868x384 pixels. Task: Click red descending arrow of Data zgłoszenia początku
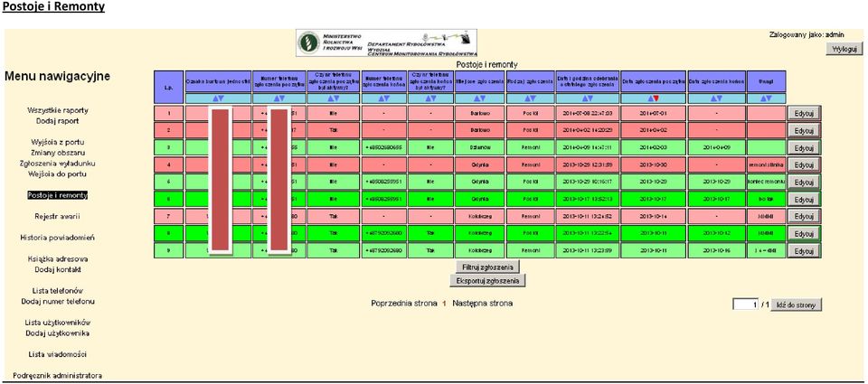[x=656, y=98]
